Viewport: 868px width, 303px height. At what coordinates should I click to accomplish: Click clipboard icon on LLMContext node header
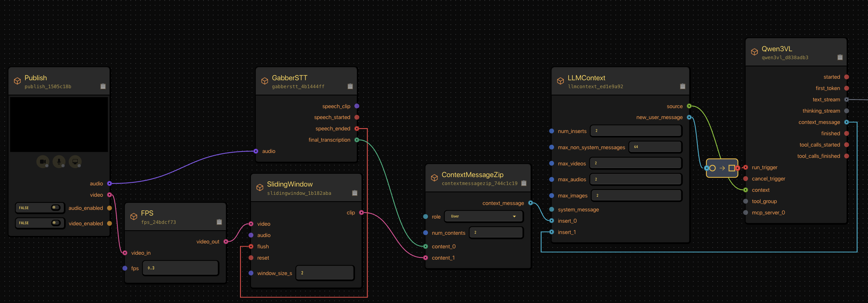(683, 86)
